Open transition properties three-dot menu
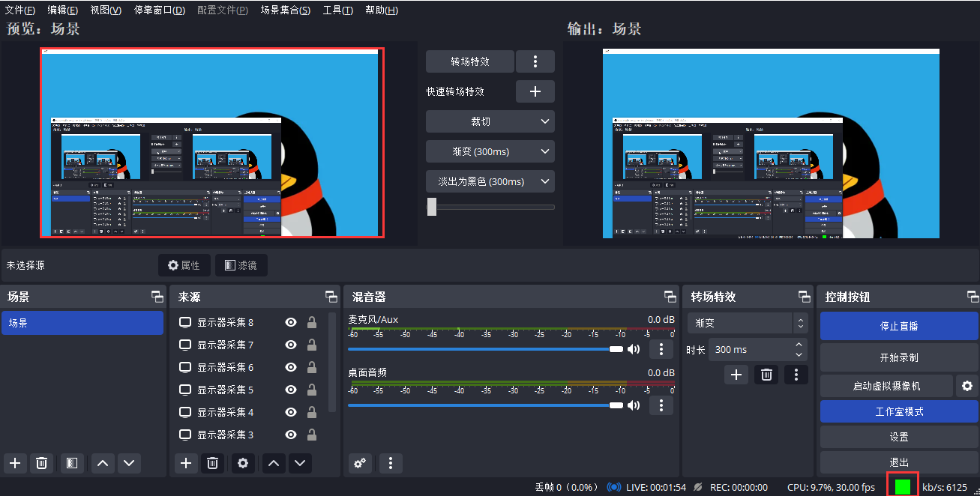980x496 pixels. [x=796, y=375]
